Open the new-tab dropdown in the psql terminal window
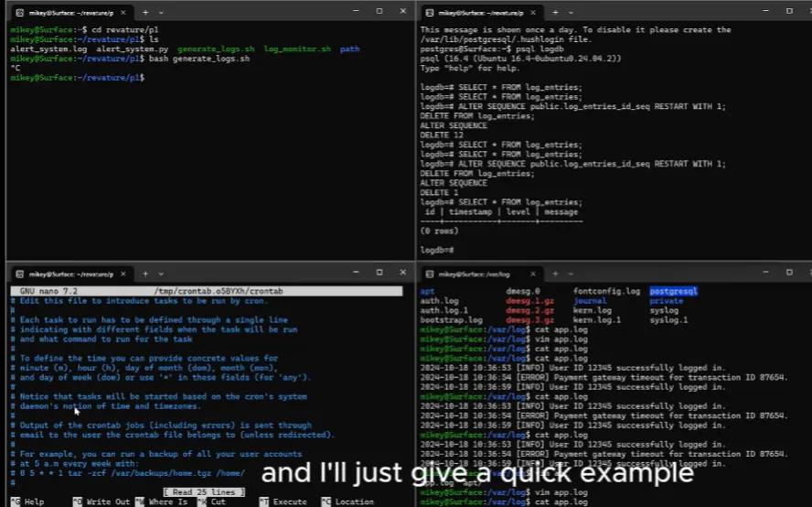The width and height of the screenshot is (812, 507). tap(571, 13)
